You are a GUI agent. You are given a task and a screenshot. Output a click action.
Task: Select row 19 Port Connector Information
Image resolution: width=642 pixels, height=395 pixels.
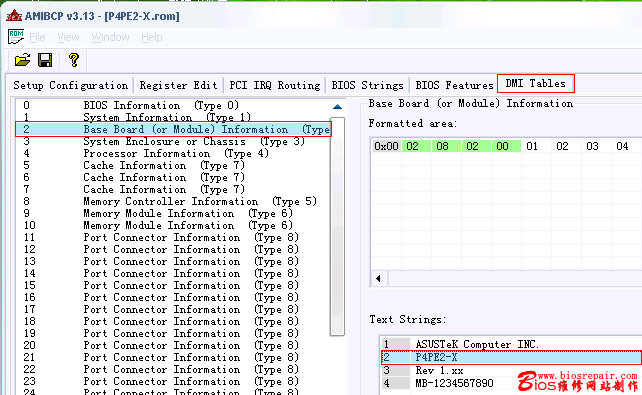point(173,333)
